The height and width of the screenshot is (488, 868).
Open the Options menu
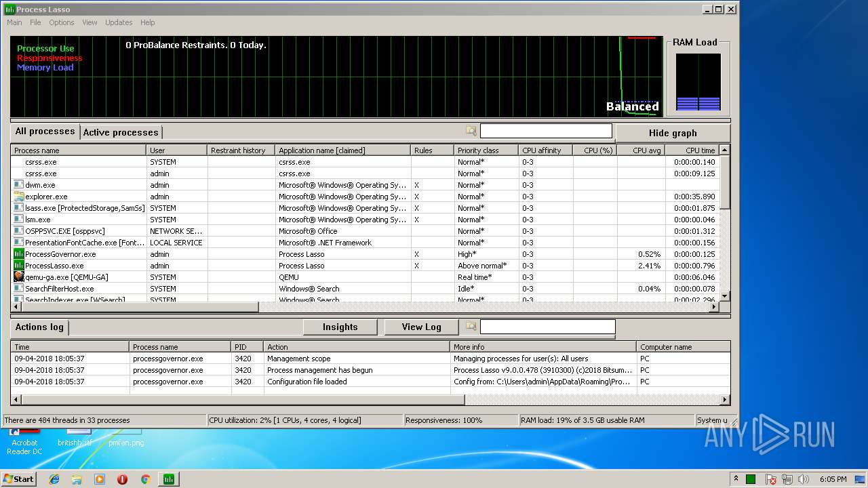pyautogui.click(x=61, y=22)
